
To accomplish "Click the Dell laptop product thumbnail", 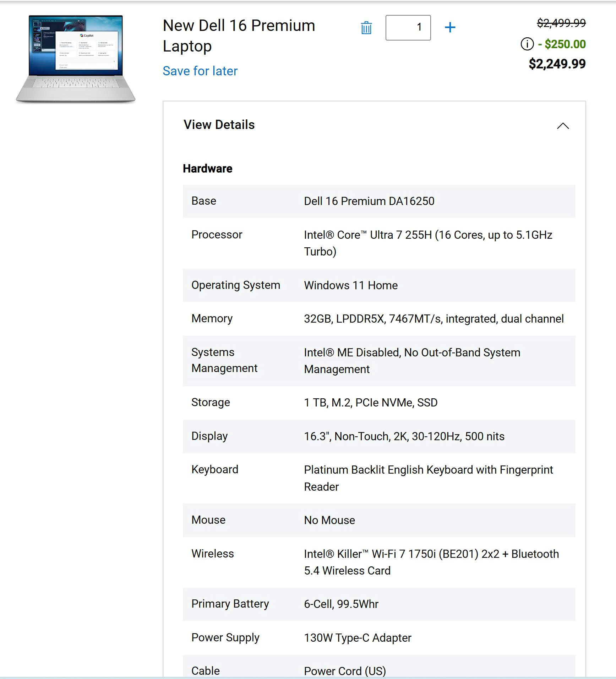I will point(76,59).
